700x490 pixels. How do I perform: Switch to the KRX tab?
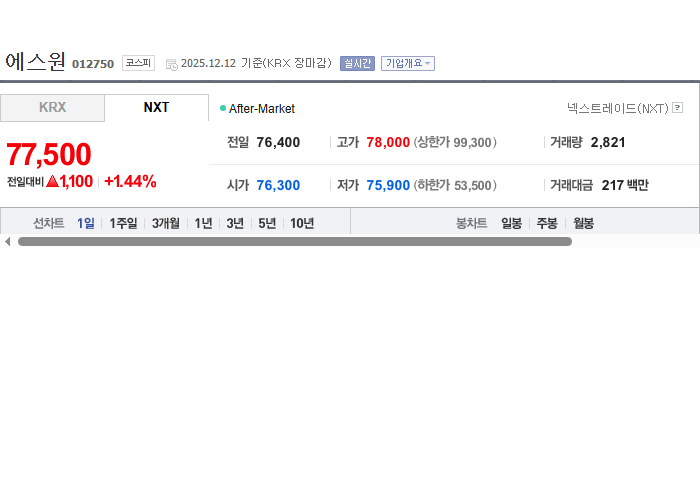(x=52, y=108)
